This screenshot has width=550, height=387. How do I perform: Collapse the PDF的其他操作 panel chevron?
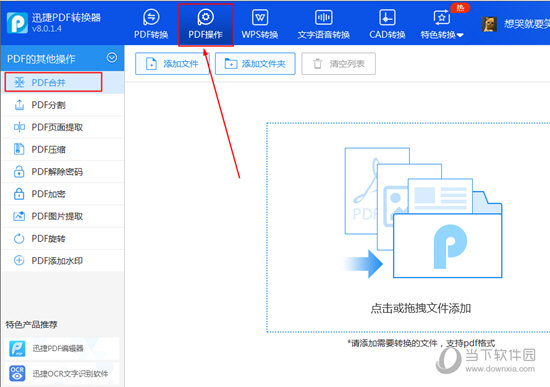(112, 58)
